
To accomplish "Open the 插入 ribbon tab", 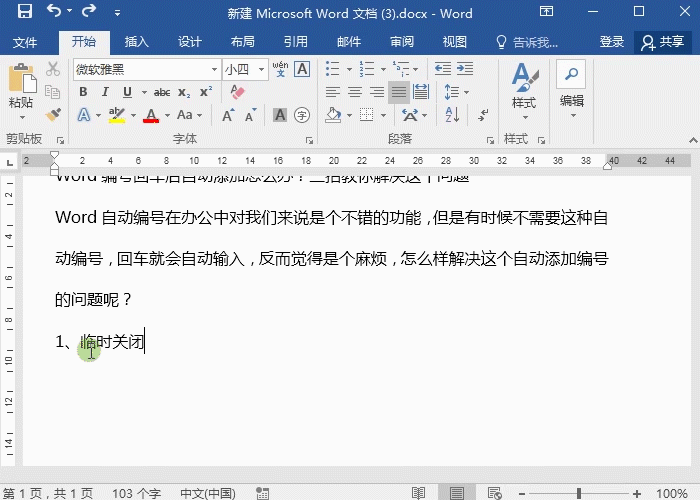I will coord(137,42).
